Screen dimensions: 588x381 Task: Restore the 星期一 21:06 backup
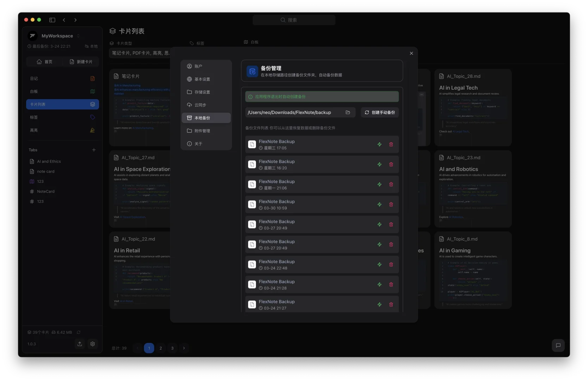379,185
